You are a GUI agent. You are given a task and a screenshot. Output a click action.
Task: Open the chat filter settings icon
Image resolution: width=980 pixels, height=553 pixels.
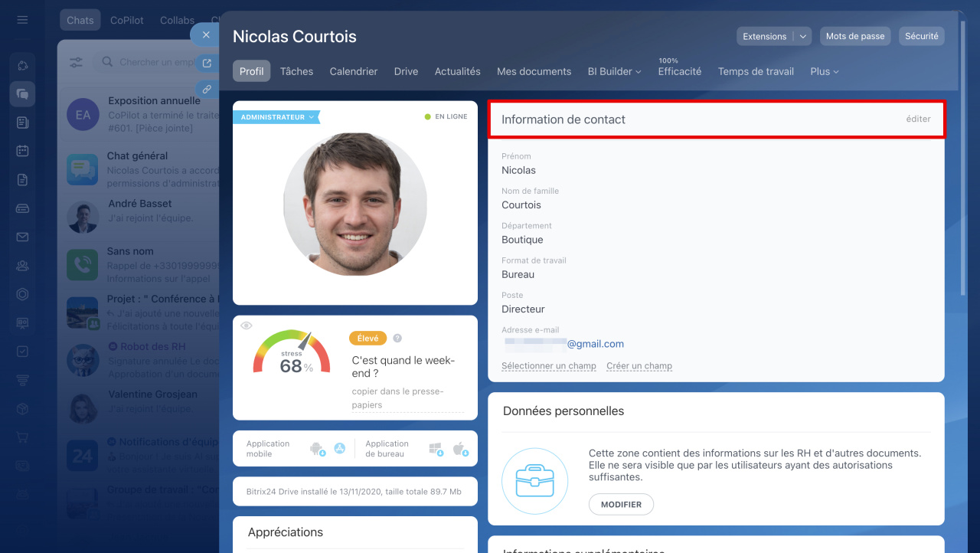[77, 62]
